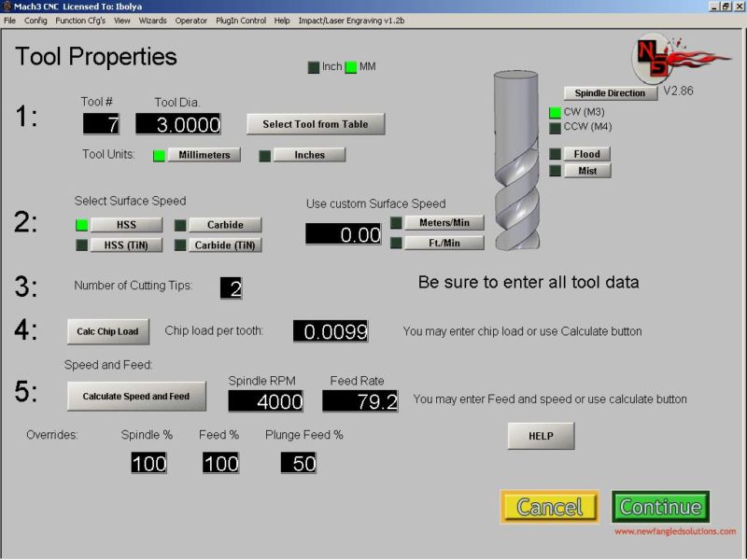Click Select Tool from Table
Image resolution: width=747 pixels, height=560 pixels.
point(316,124)
